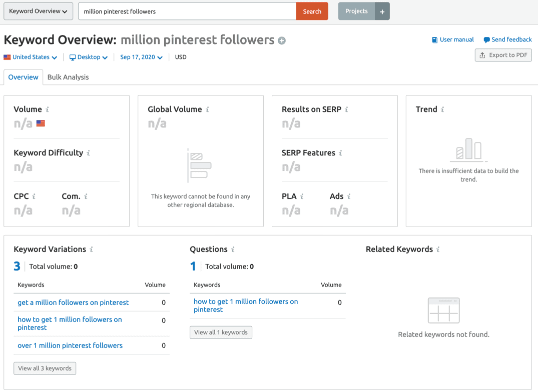Open 'get a million followers on pinterest' keyword
Image resolution: width=538 pixels, height=392 pixels.
click(x=73, y=302)
